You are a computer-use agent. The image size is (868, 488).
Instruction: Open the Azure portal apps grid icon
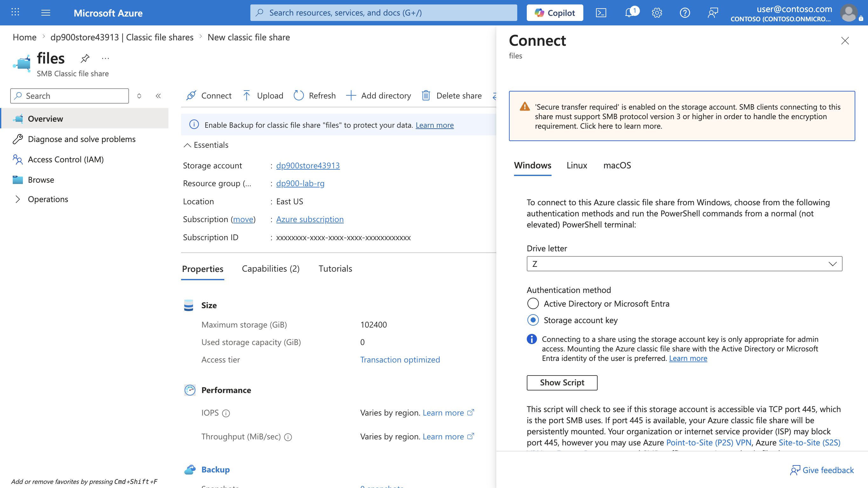coord(15,12)
